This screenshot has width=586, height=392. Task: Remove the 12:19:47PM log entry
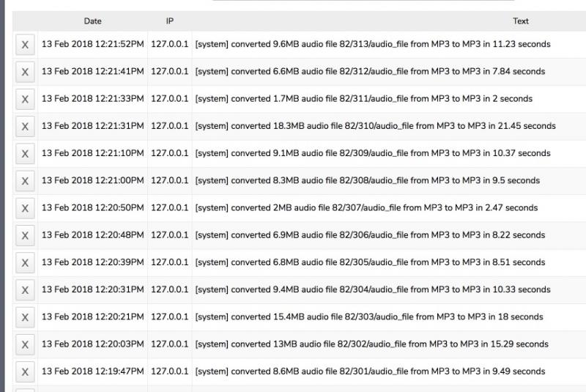point(25,371)
